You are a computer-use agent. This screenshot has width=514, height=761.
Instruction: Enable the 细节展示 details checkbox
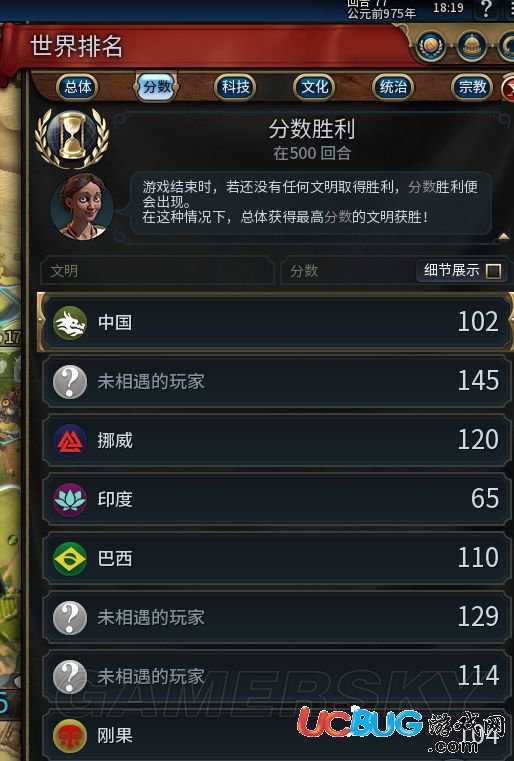[494, 271]
